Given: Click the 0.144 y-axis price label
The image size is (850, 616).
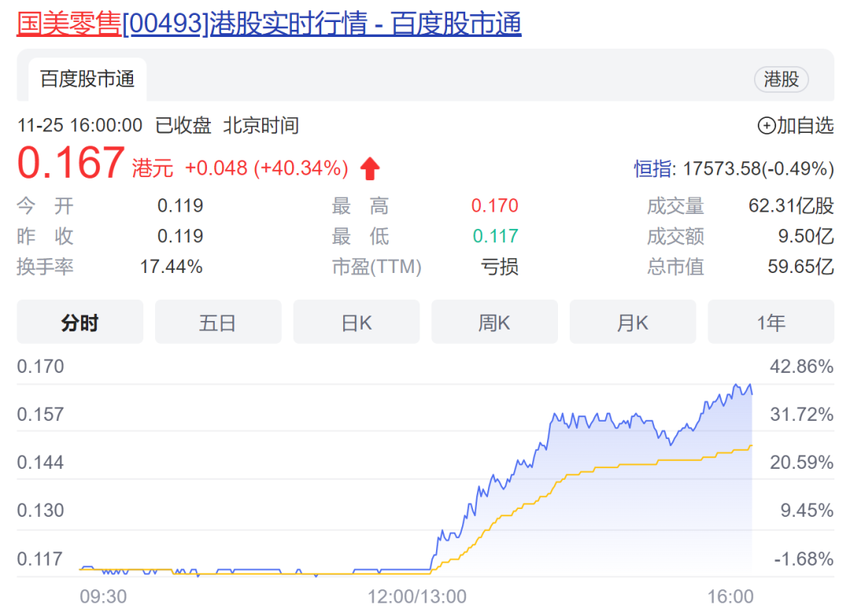Looking at the screenshot, I should pos(41,463).
